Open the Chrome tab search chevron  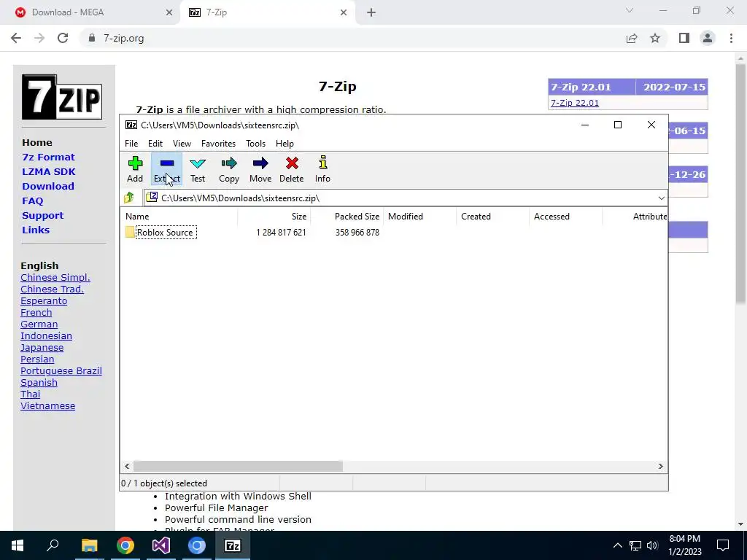coord(630,10)
